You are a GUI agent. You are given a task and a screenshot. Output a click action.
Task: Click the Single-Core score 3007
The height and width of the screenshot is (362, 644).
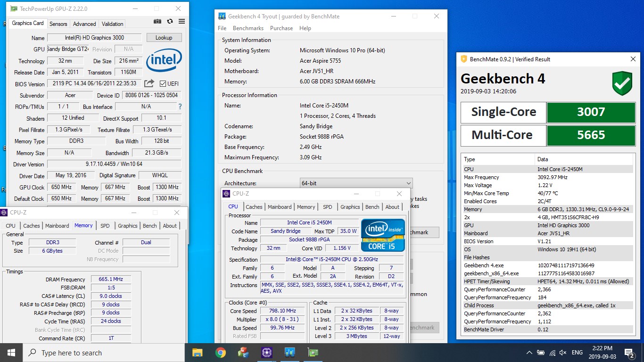tap(591, 112)
